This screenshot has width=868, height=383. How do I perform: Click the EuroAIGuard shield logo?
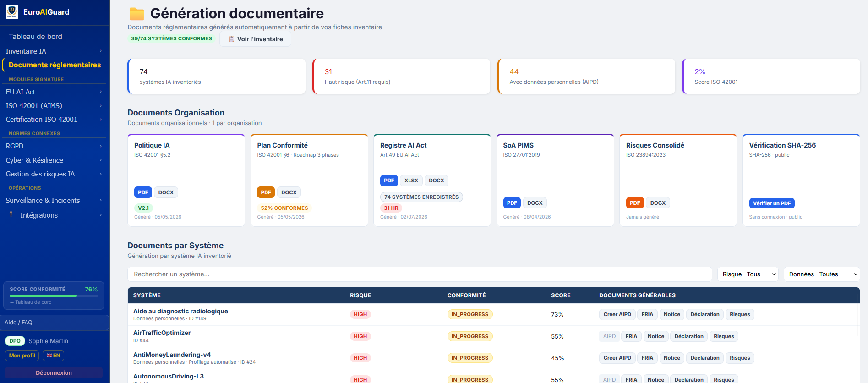tap(12, 12)
